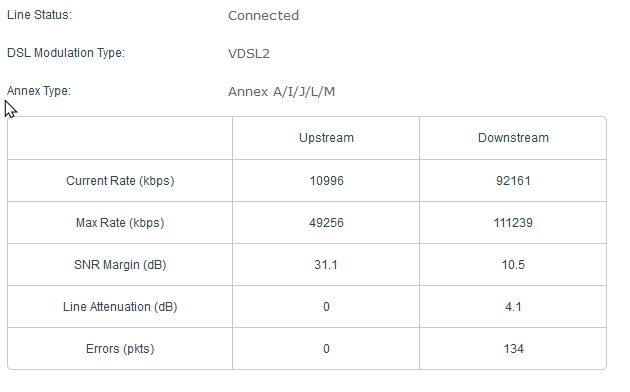
Task: Select downstream max rate 111239
Action: (x=513, y=223)
